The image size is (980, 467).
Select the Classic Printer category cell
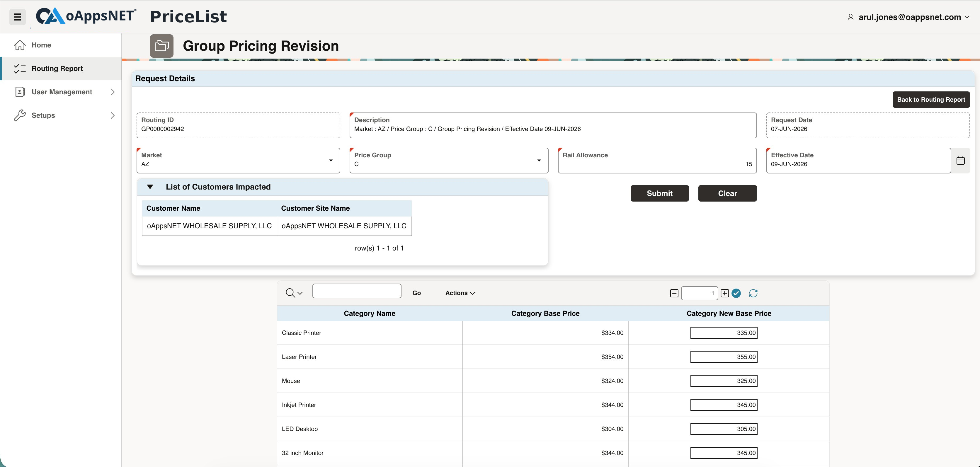tap(369, 333)
